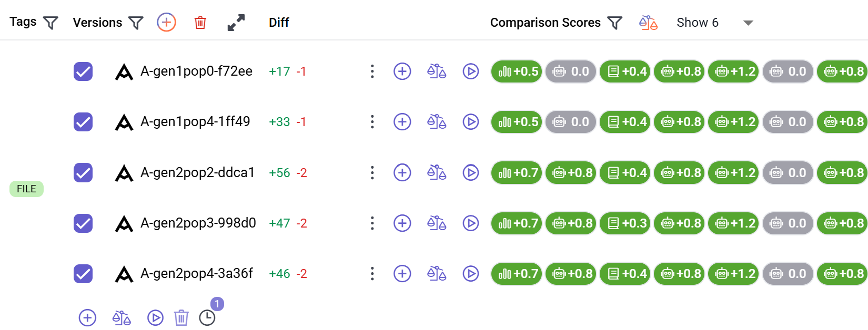The image size is (868, 330).
Task: Open the three-dot menu for A-gen2pop2-ddca1
Action: [x=372, y=172]
